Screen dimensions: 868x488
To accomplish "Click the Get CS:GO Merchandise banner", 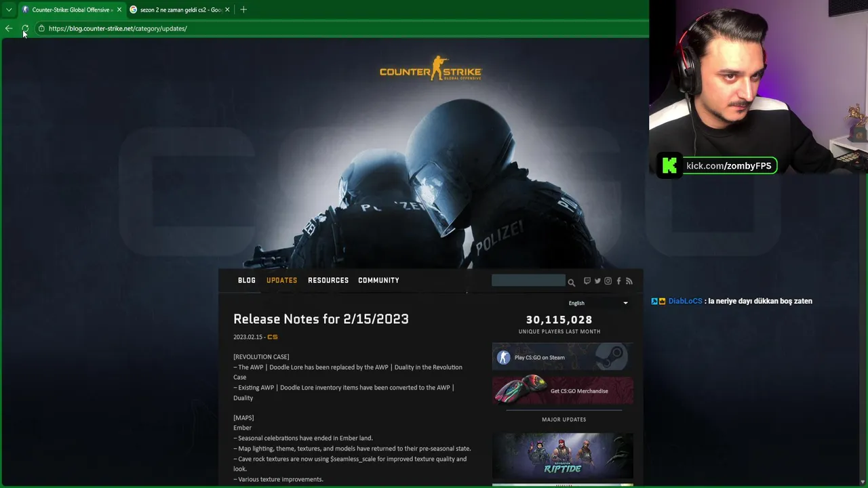I will [563, 390].
